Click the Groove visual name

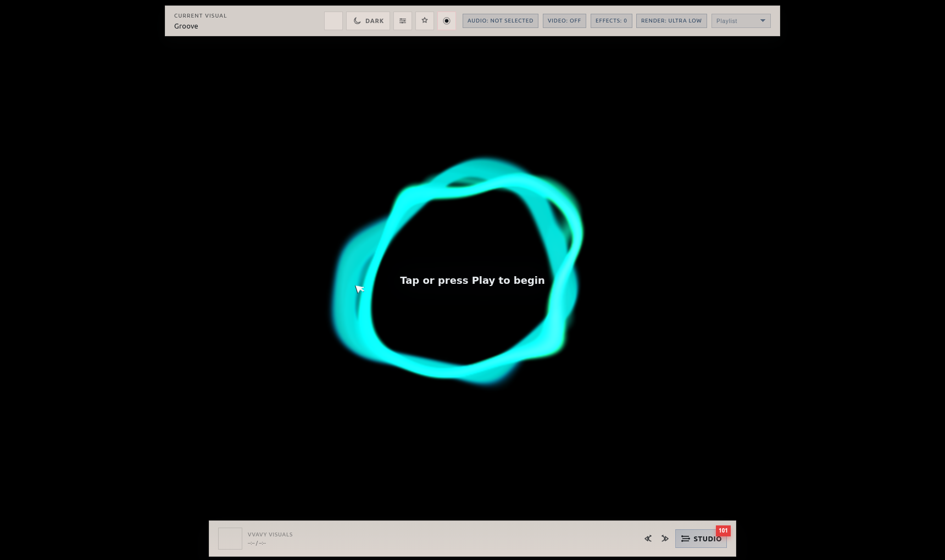coord(186,26)
